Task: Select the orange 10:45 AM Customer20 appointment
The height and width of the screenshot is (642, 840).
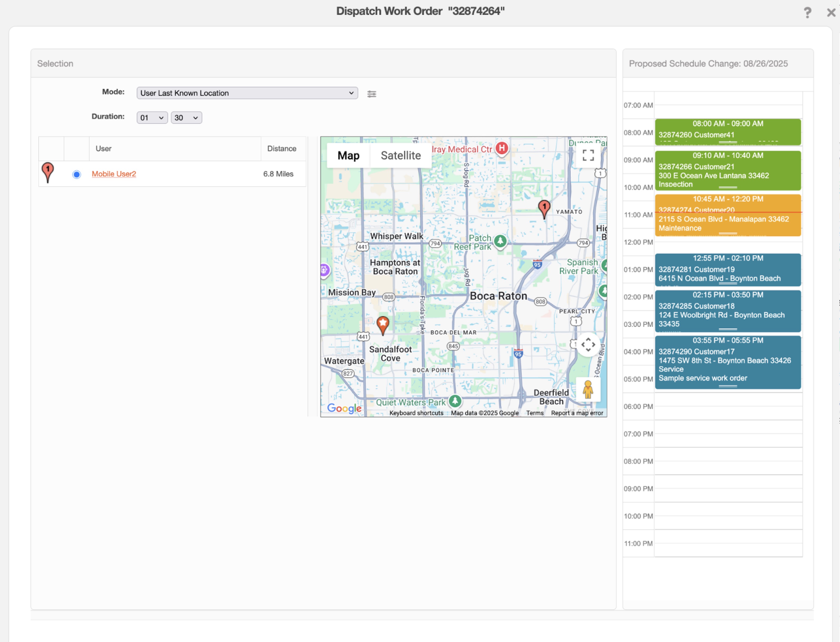Action: click(728, 215)
